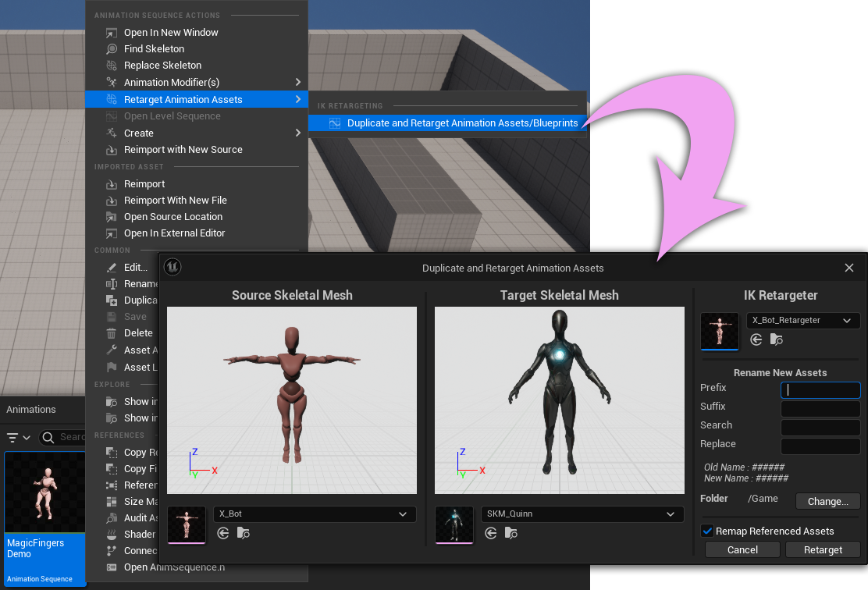Browse to X_Bot asset in Content Browser

pyautogui.click(x=243, y=533)
